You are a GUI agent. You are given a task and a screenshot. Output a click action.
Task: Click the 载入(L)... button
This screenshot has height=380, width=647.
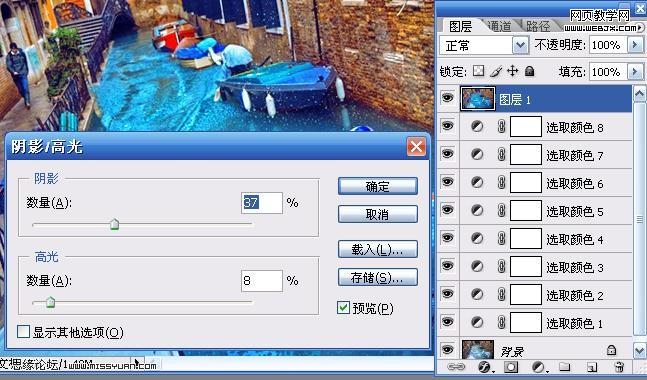coord(378,249)
